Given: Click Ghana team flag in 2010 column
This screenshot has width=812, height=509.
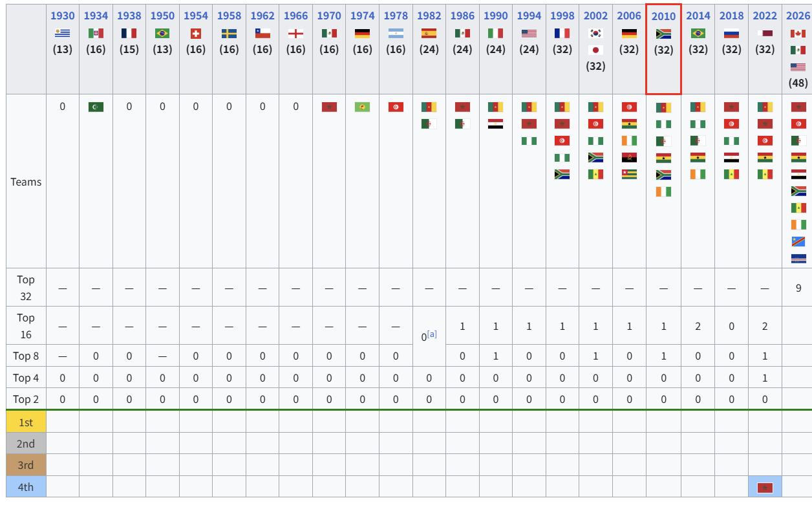Looking at the screenshot, I should [663, 158].
